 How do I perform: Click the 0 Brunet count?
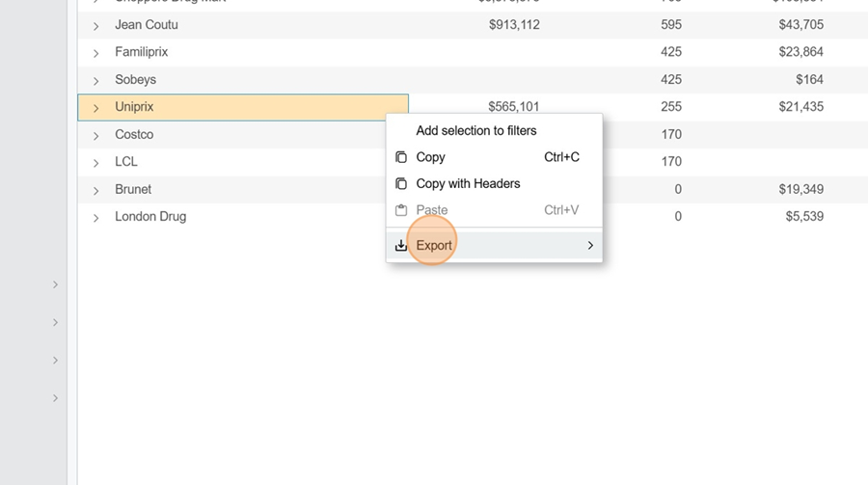[678, 189]
